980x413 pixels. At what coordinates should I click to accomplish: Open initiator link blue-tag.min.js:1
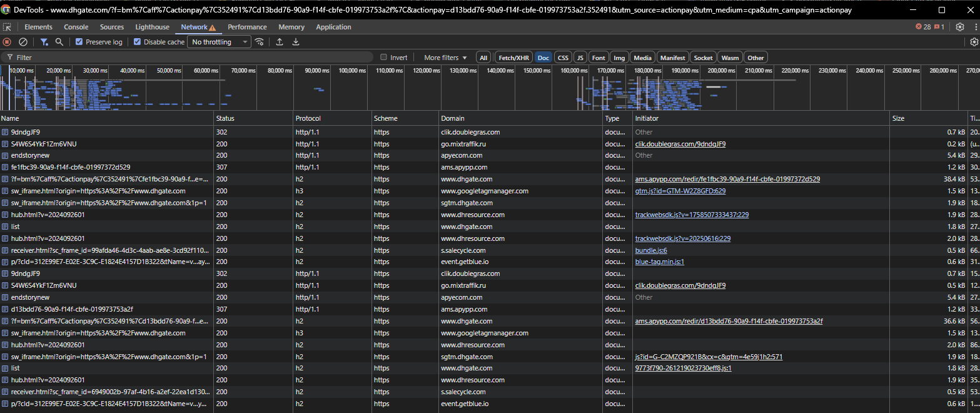tap(660, 262)
